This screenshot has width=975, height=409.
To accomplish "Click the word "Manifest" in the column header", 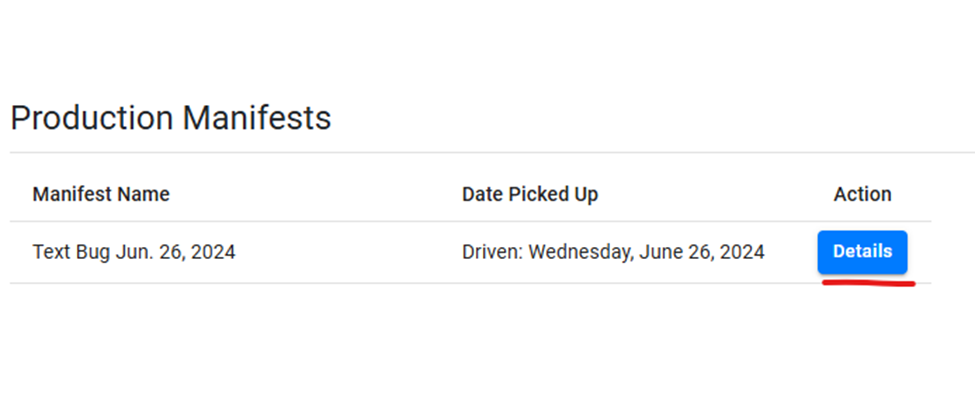I will click(x=71, y=194).
